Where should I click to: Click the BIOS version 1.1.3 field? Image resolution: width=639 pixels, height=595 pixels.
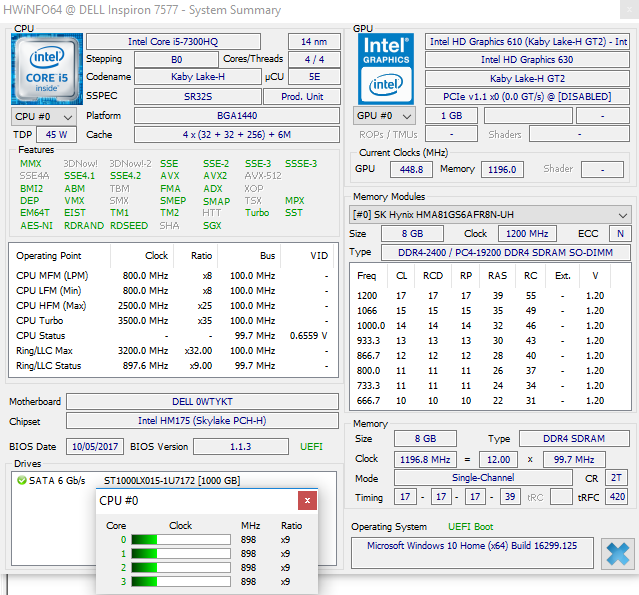241,447
